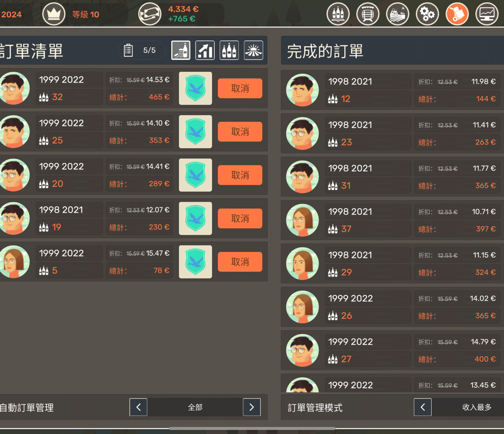Open the gears settings icon
This screenshot has height=434, width=504.
tap(427, 14)
